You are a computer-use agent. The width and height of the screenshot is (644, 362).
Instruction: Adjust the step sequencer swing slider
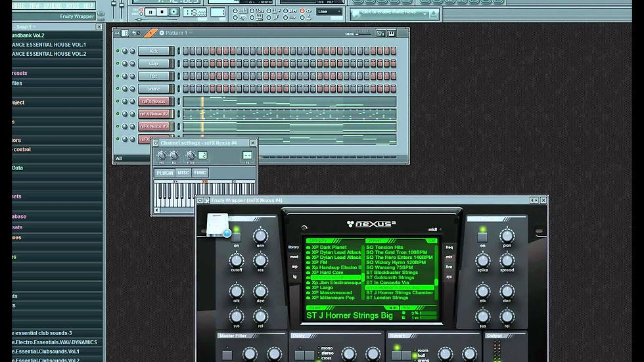pyautogui.click(x=364, y=34)
